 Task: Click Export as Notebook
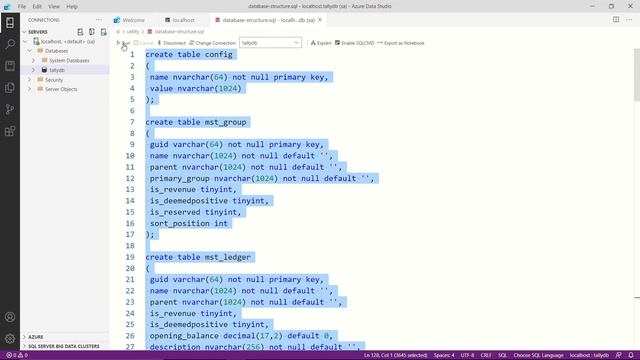[x=401, y=43]
